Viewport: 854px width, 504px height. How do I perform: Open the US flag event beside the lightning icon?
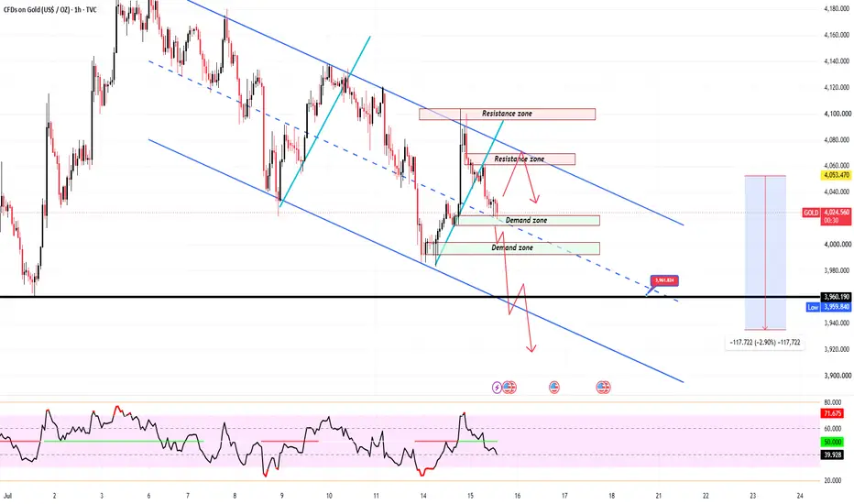pos(509,388)
